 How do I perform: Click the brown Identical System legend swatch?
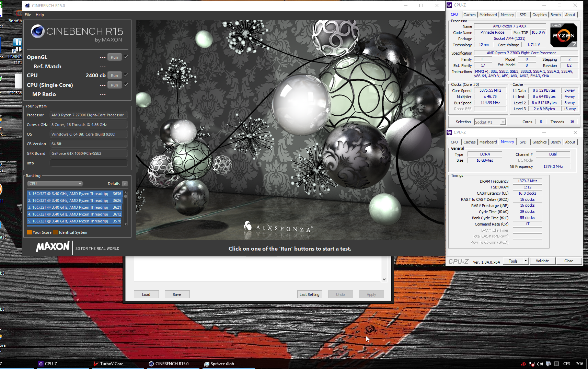click(55, 232)
